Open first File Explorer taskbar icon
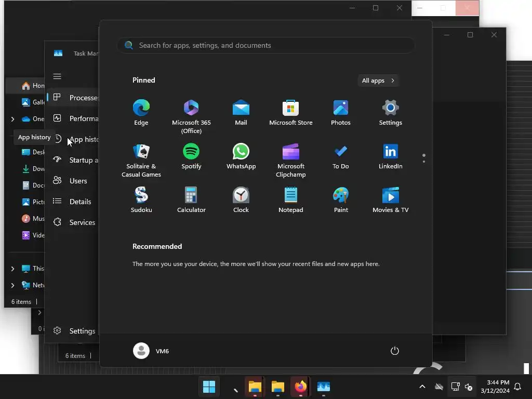This screenshot has height=399, width=532. pos(255,387)
